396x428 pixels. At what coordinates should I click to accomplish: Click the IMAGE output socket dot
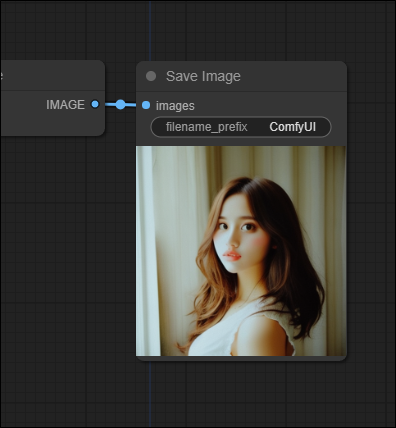[95, 104]
